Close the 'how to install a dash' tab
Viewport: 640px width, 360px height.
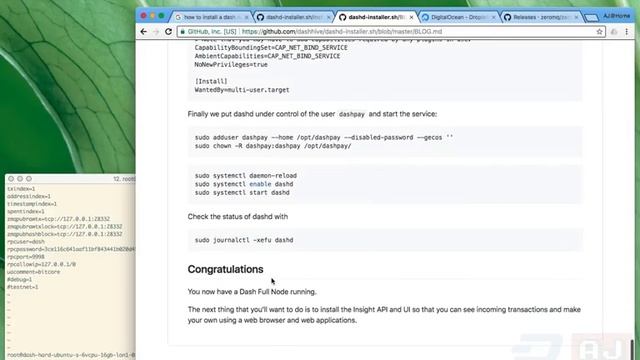pyautogui.click(x=246, y=18)
